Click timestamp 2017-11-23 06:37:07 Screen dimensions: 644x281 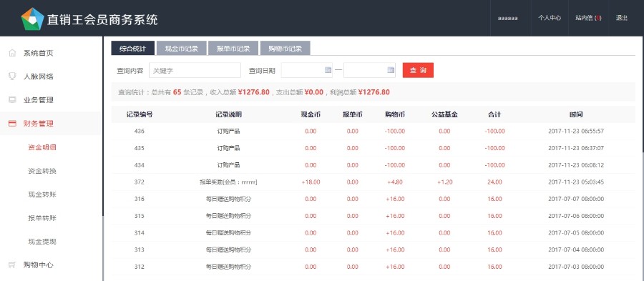click(x=576, y=148)
